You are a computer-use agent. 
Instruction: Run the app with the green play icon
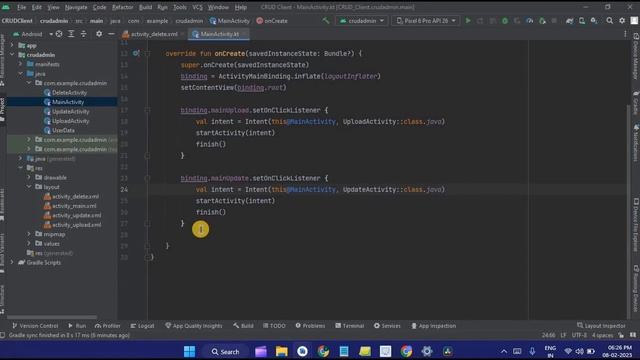(468, 20)
